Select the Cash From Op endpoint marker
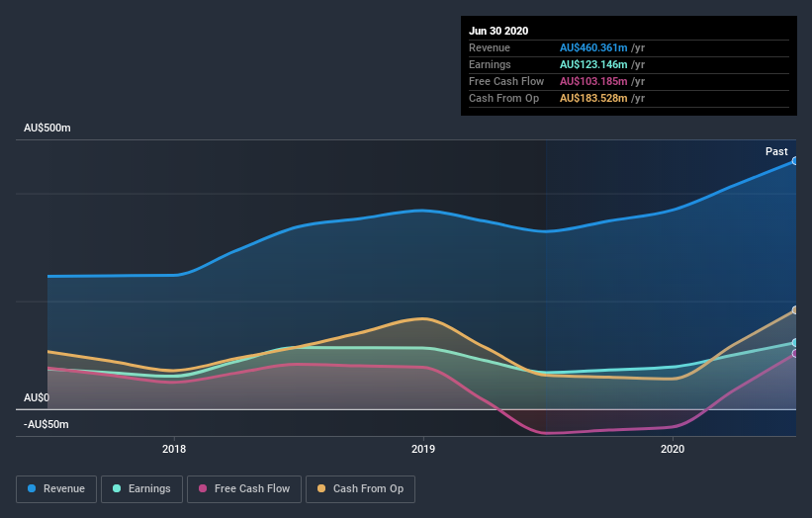This screenshot has height=518, width=812. [794, 310]
